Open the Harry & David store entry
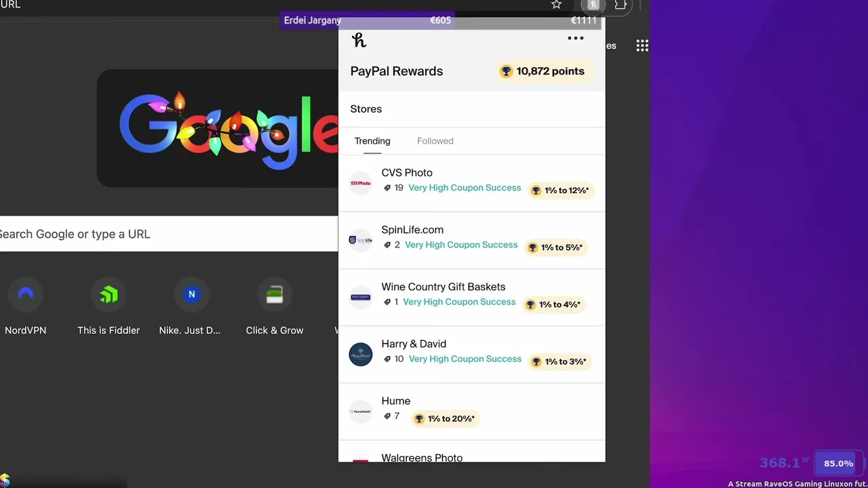 pos(472,354)
